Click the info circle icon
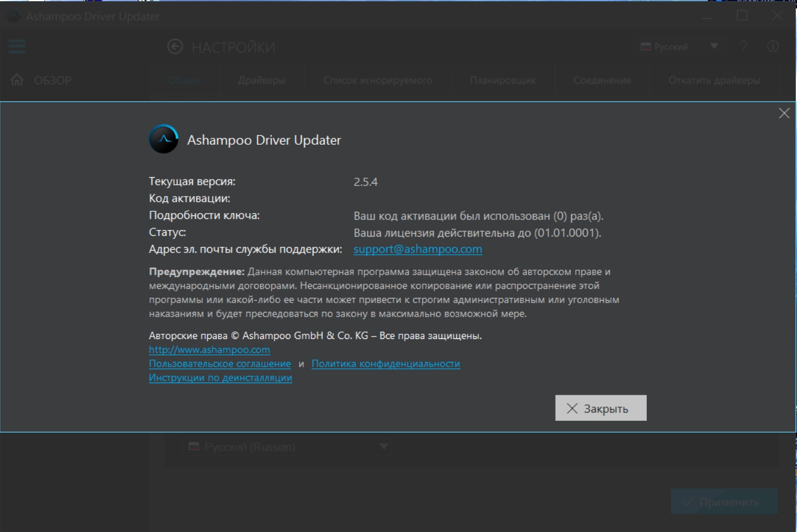The width and height of the screenshot is (797, 532). click(773, 46)
